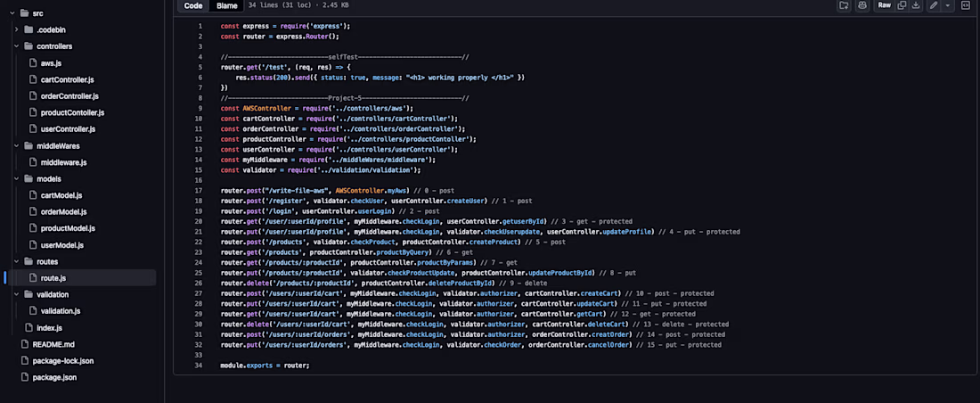This screenshot has width=980, height=403.
Task: Expand the .codebin folder chevron
Action: click(16, 29)
